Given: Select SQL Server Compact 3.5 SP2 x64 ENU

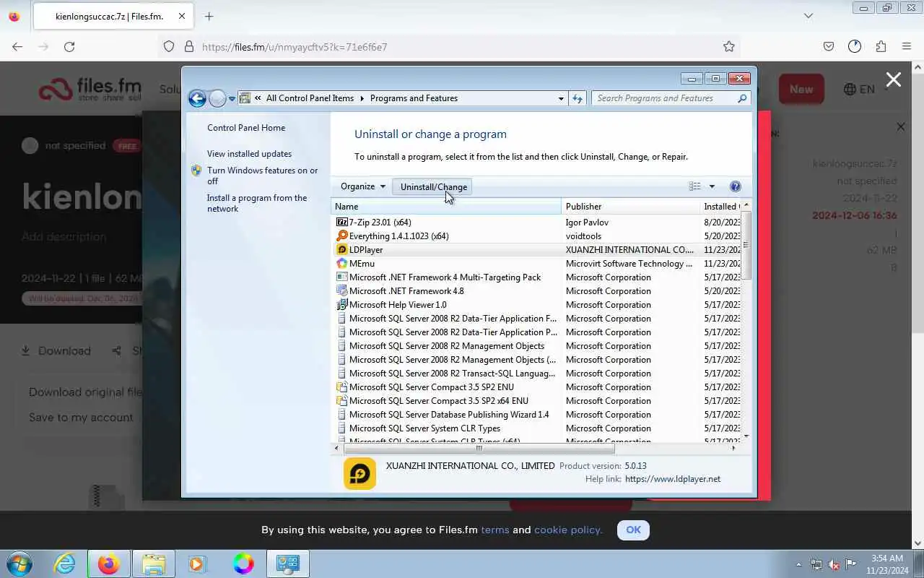Looking at the screenshot, I should pyautogui.click(x=439, y=401).
